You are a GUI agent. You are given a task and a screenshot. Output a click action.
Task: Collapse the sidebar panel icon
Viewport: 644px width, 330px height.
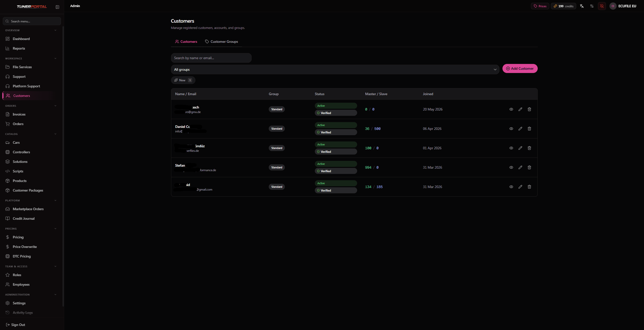[x=57, y=7]
